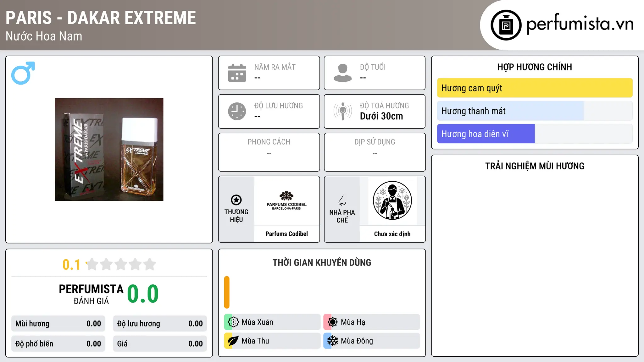Screen dimensions: 644x362
Task: Click the perfumer illustration icon
Action: (392, 200)
